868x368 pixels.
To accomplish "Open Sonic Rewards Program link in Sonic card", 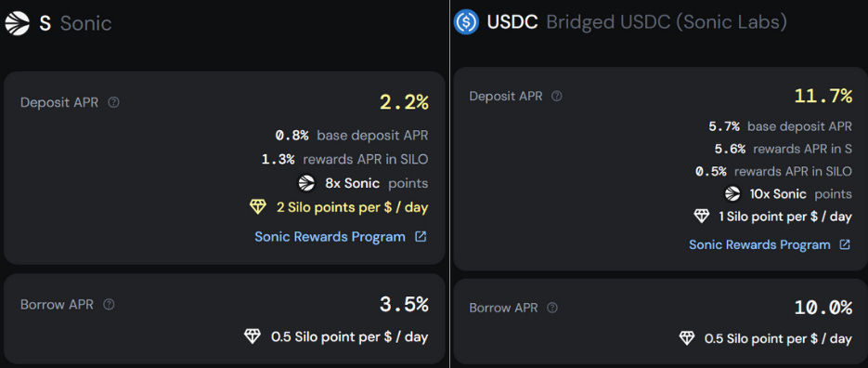I will (330, 237).
